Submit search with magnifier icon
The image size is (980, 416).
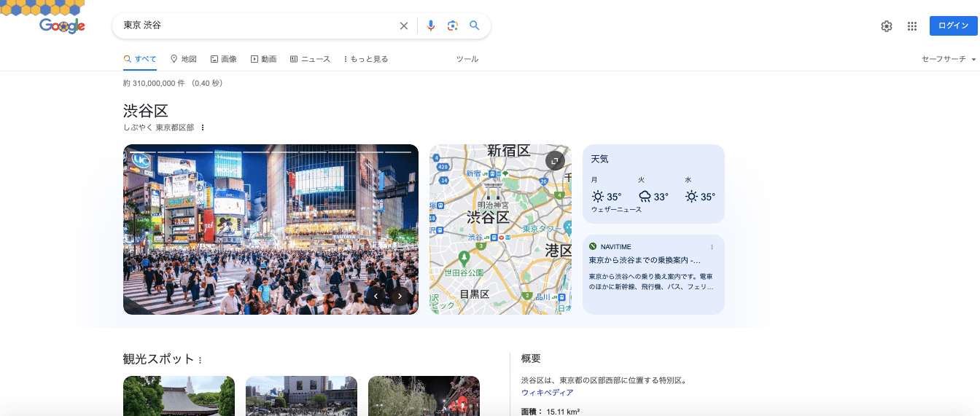pos(475,25)
